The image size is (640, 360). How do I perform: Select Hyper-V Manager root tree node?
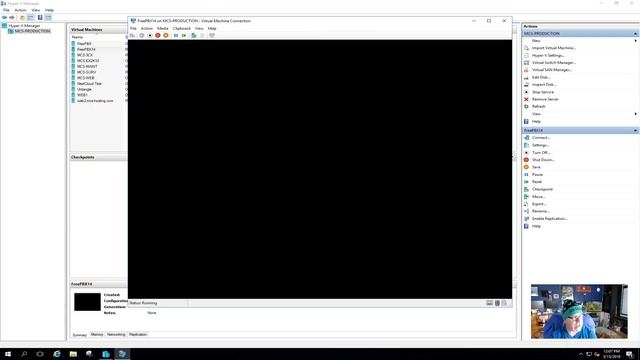24,26
